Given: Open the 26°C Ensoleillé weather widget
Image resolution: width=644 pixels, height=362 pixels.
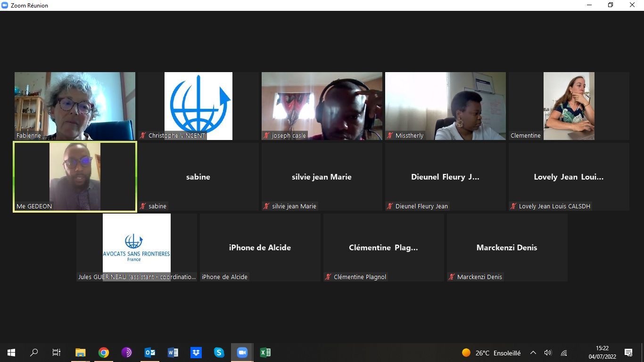Looking at the screenshot, I should click(x=491, y=353).
